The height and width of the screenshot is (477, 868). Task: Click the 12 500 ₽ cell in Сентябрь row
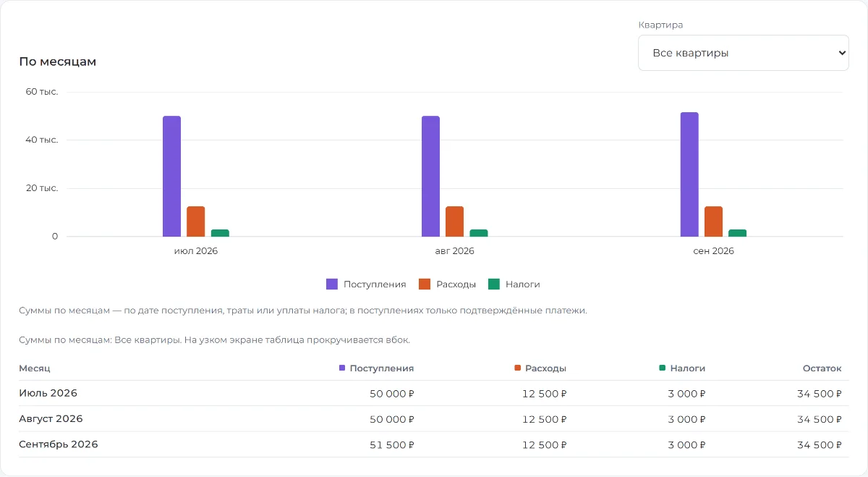click(545, 444)
